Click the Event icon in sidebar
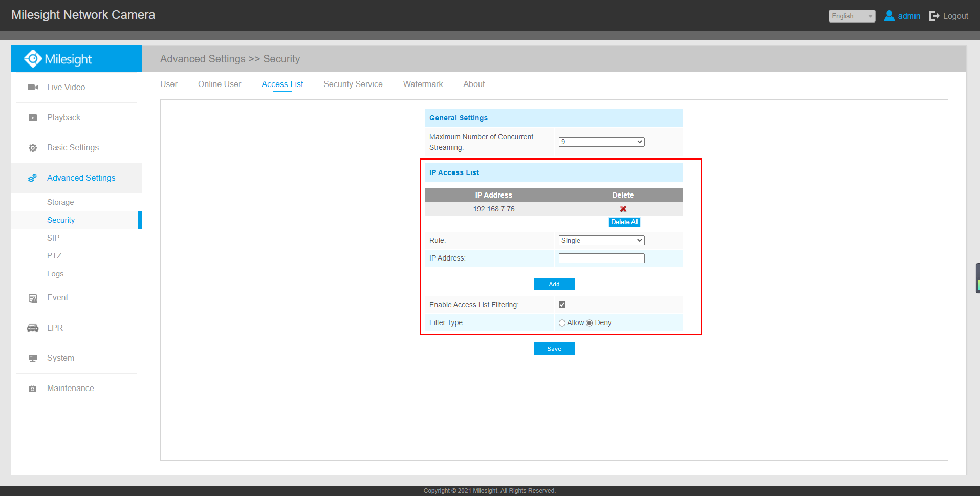The height and width of the screenshot is (496, 980). (33, 298)
